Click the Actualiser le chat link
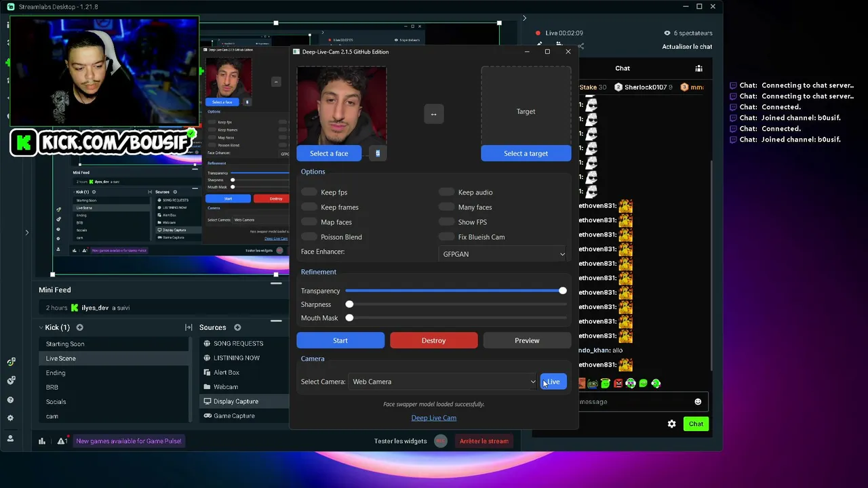This screenshot has width=868, height=488. (x=687, y=47)
